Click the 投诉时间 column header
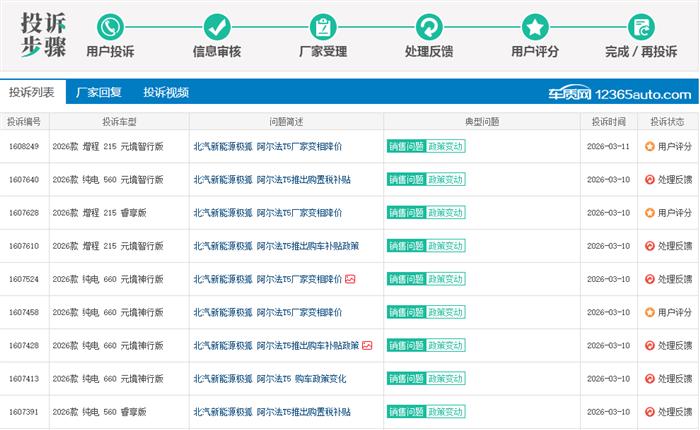Image resolution: width=700 pixels, height=430 pixels. tap(608, 121)
